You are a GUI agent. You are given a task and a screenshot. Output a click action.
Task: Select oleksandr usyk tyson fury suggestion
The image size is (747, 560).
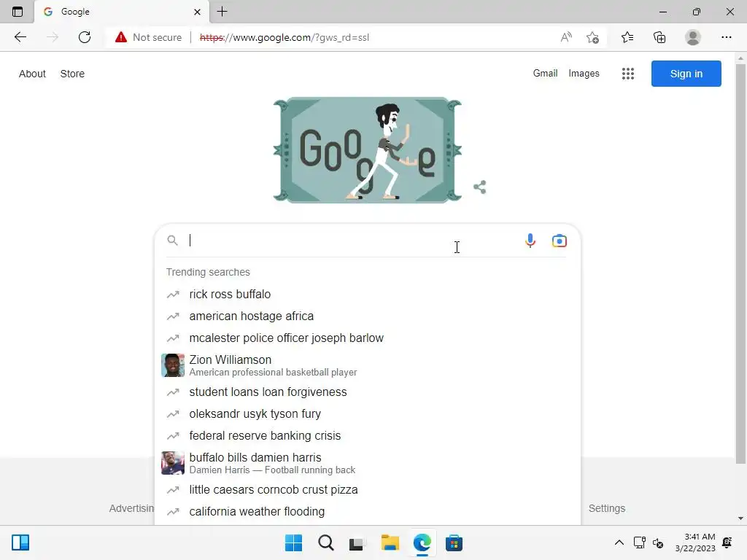367,414
